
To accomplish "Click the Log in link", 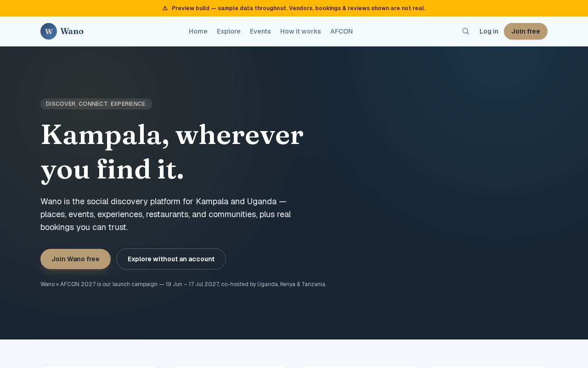I will coord(489,31).
